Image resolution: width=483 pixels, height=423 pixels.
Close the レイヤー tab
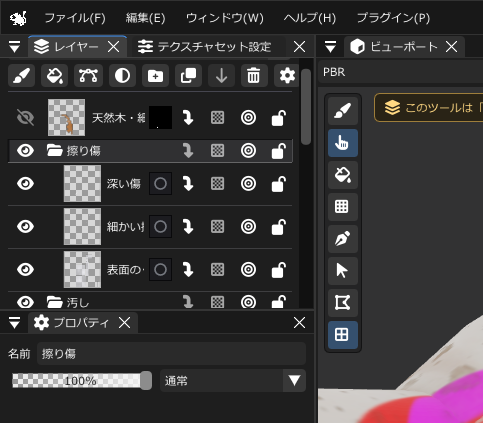pyautogui.click(x=114, y=47)
